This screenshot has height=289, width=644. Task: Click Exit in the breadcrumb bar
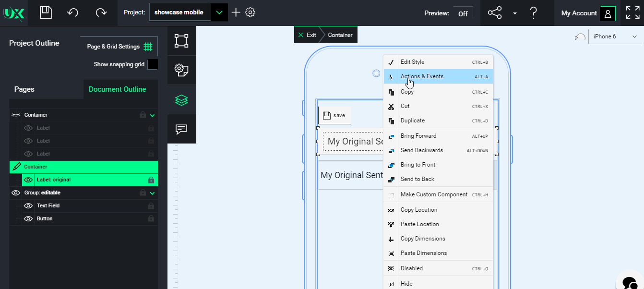click(x=307, y=35)
